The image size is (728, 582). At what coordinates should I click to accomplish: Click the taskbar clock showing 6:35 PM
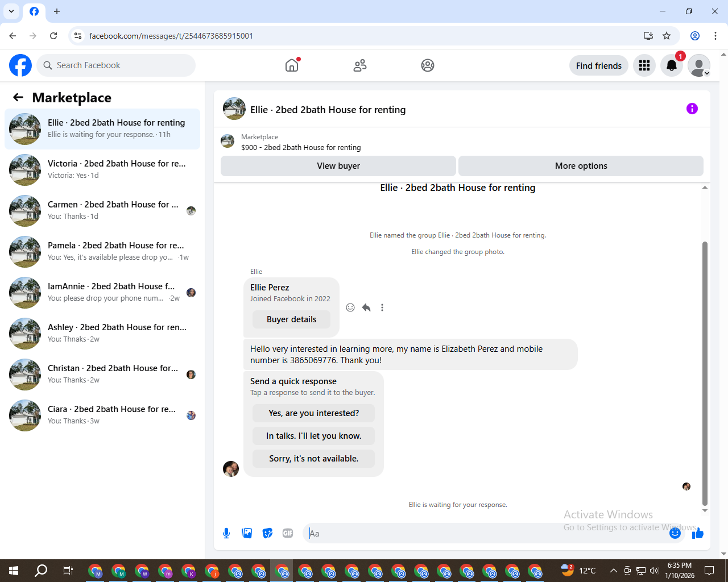tap(680, 571)
